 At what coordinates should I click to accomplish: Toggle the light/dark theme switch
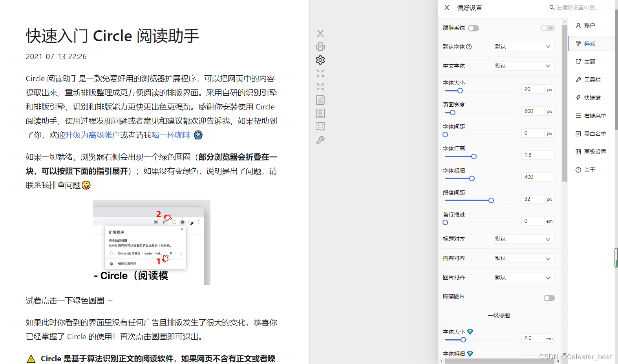[548, 28]
